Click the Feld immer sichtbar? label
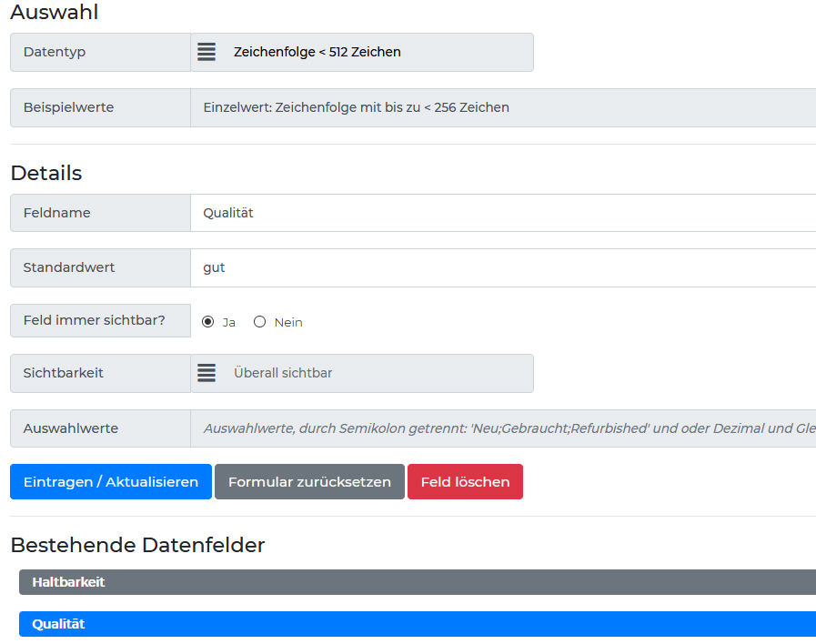Viewport: 816px width, 644px height. point(95,320)
